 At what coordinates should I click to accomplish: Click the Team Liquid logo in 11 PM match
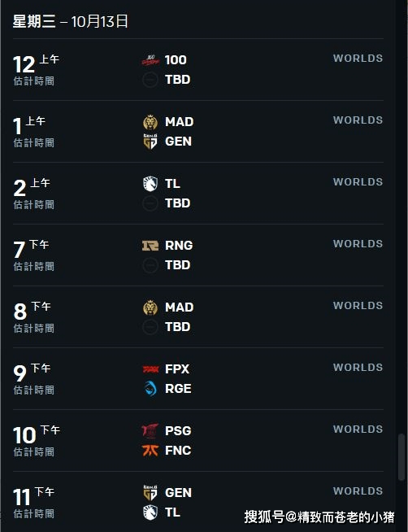pos(150,512)
